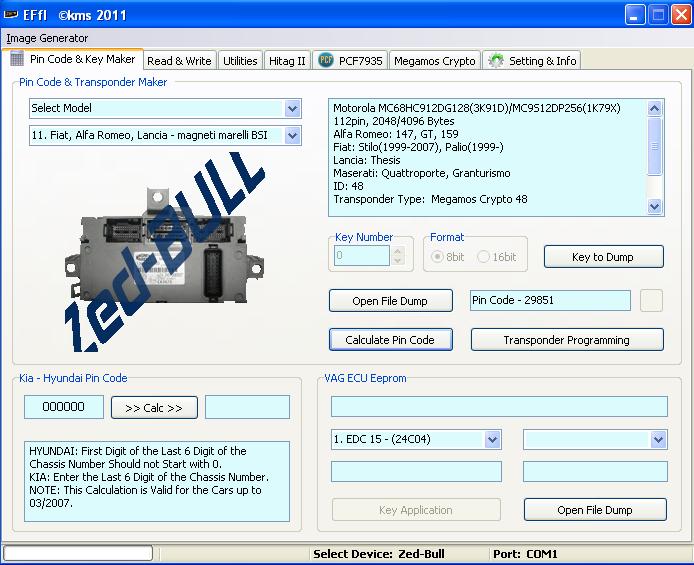The height and width of the screenshot is (565, 694).
Task: Click Open File Dump in Pin Code section
Action: click(390, 301)
